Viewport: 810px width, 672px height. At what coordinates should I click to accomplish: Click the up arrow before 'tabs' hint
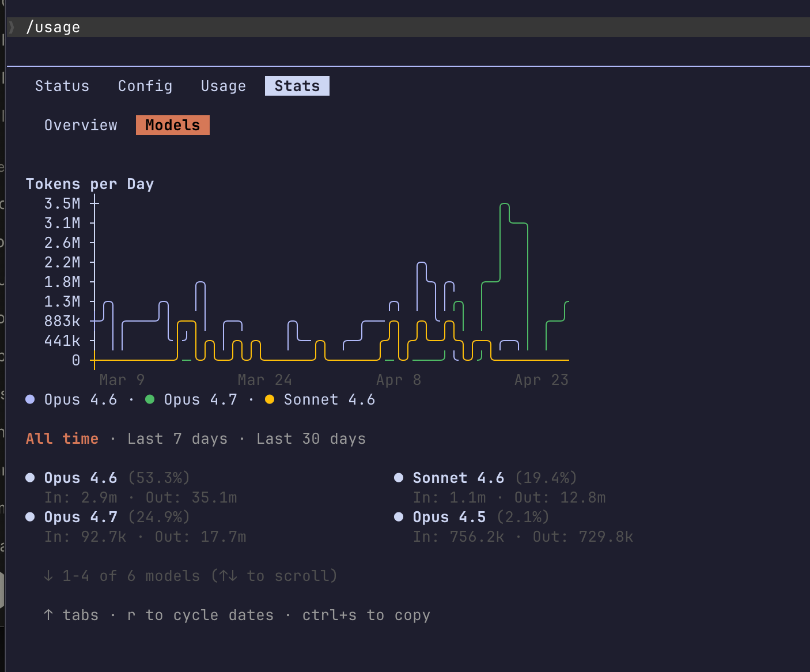click(48, 615)
